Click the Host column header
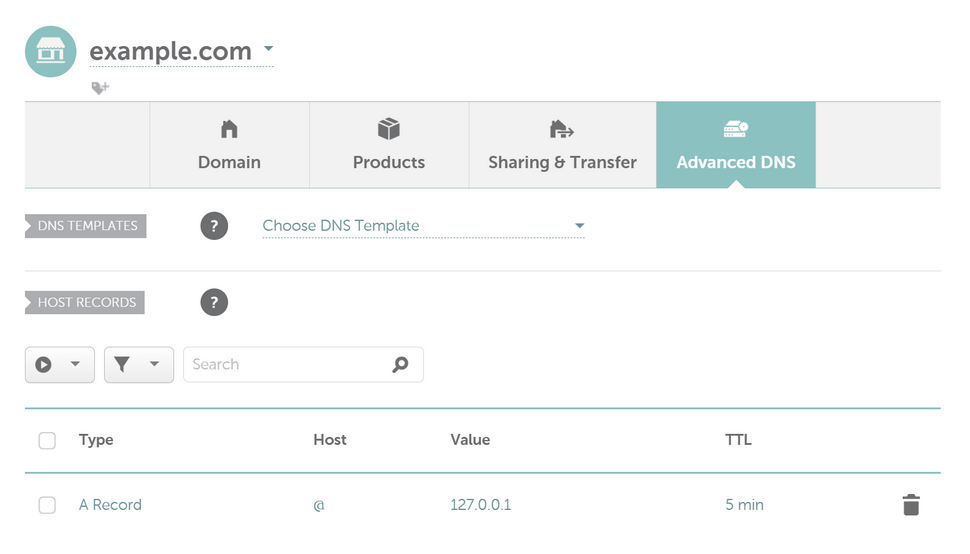This screenshot has height=554, width=970. click(x=330, y=440)
